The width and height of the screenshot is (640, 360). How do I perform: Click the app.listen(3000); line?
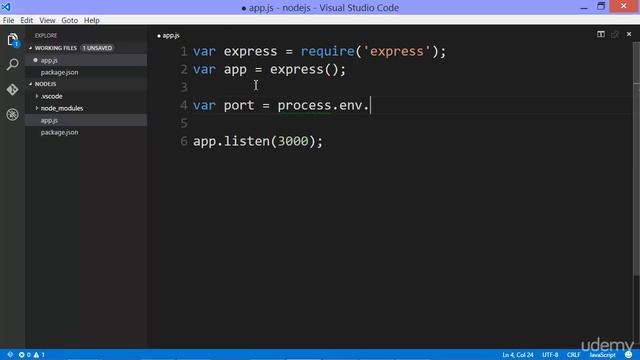[x=258, y=141]
